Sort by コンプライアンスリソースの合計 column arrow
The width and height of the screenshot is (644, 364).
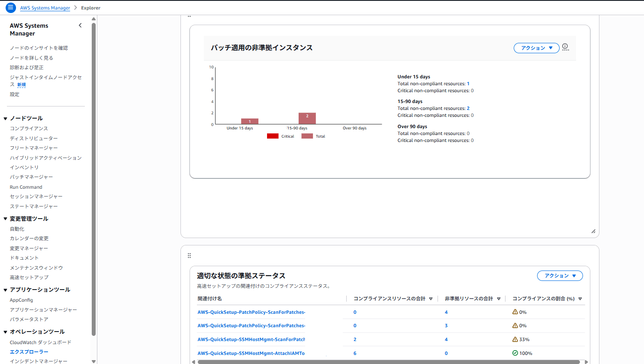click(431, 299)
